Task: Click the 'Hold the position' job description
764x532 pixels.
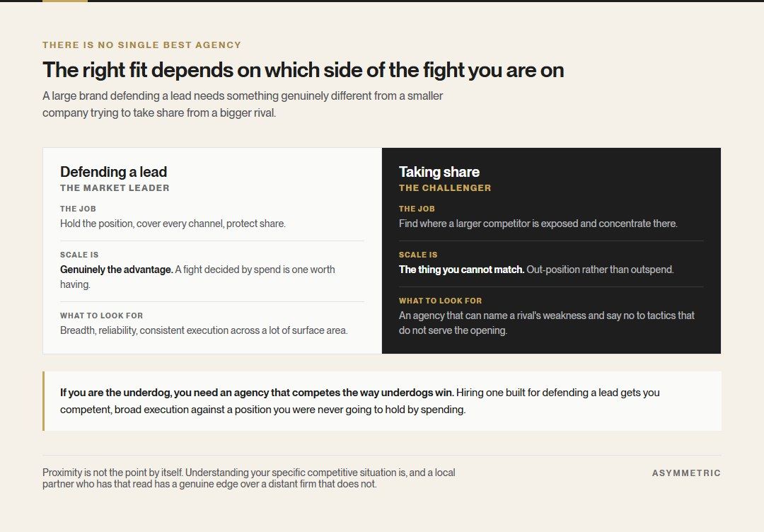Action: click(173, 224)
